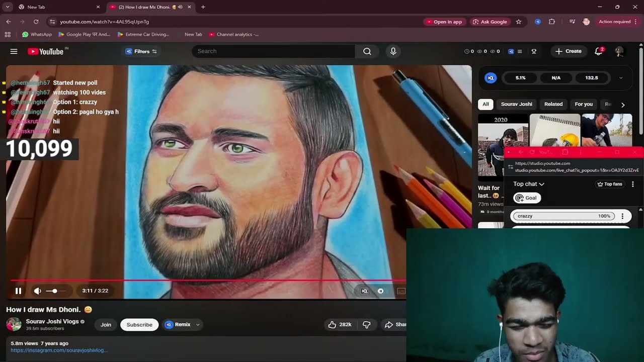Screen dimensions: 644x362
Task: Open the chat popout's extensions puzzle icon
Action: pyautogui.click(x=565, y=152)
